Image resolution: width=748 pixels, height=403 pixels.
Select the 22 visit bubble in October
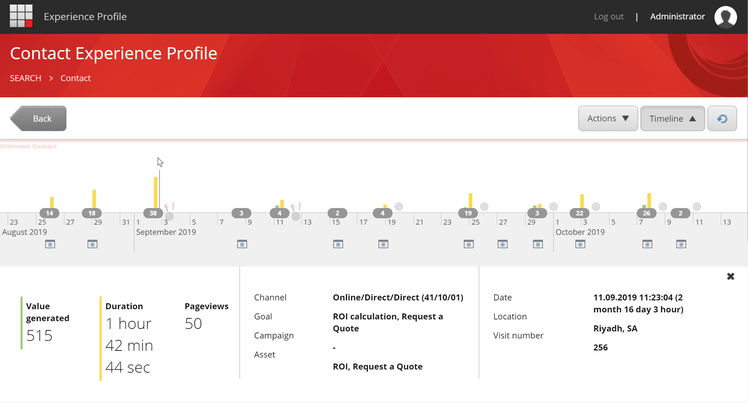579,213
